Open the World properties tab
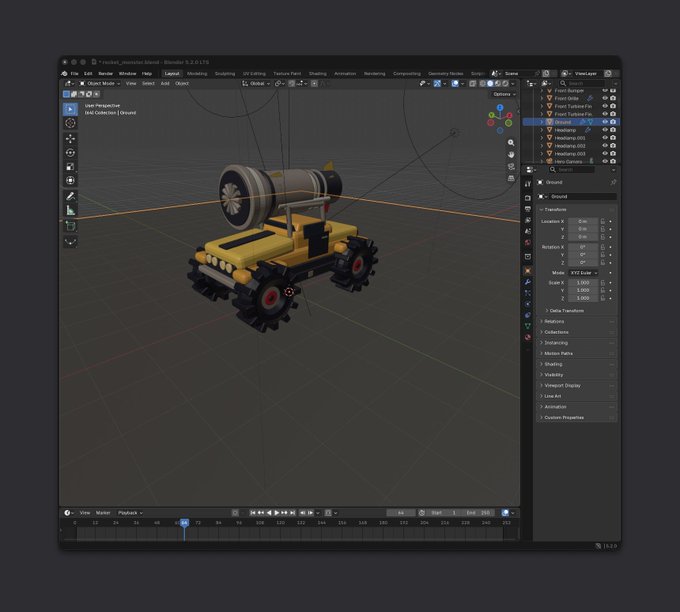 point(528,242)
